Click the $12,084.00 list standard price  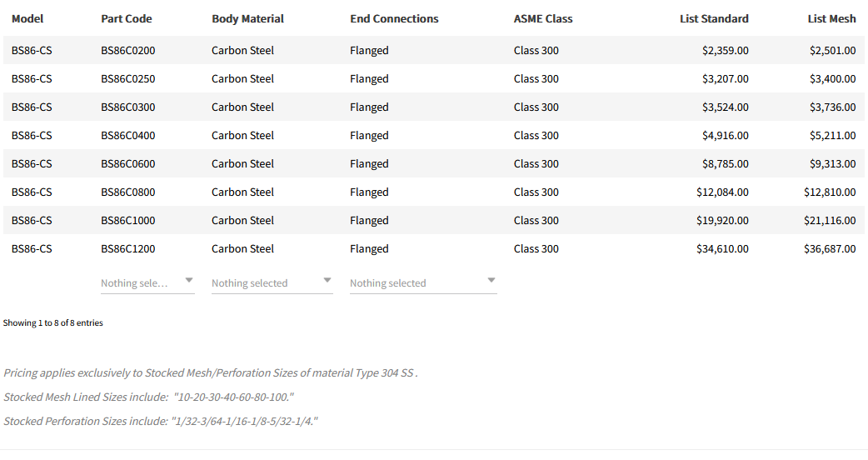click(722, 192)
